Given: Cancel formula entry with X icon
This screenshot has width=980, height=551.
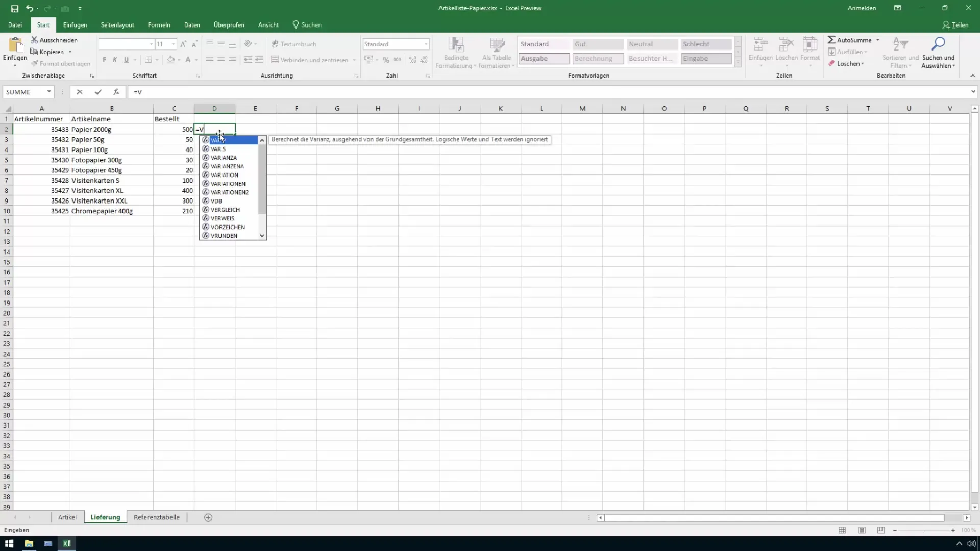Looking at the screenshot, I should (80, 92).
